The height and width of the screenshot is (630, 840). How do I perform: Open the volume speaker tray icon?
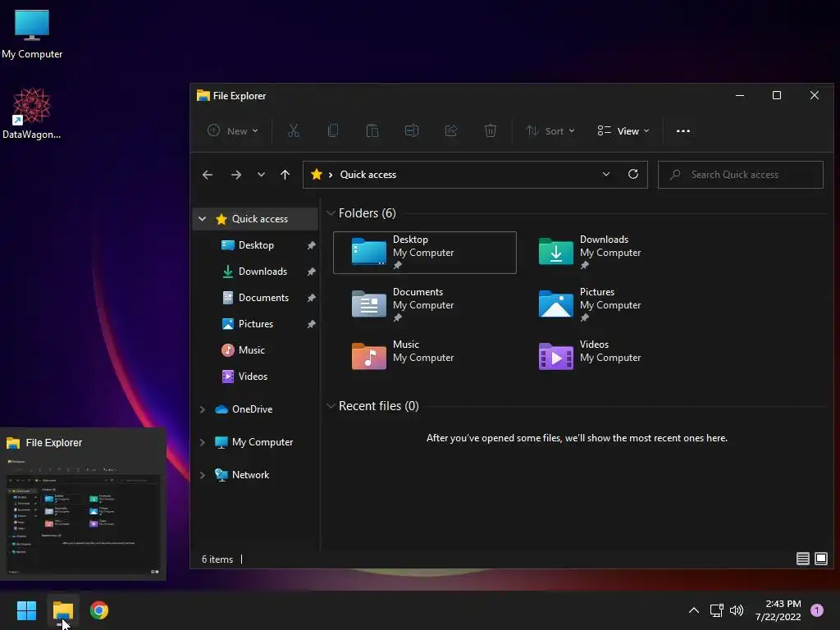pyautogui.click(x=737, y=610)
